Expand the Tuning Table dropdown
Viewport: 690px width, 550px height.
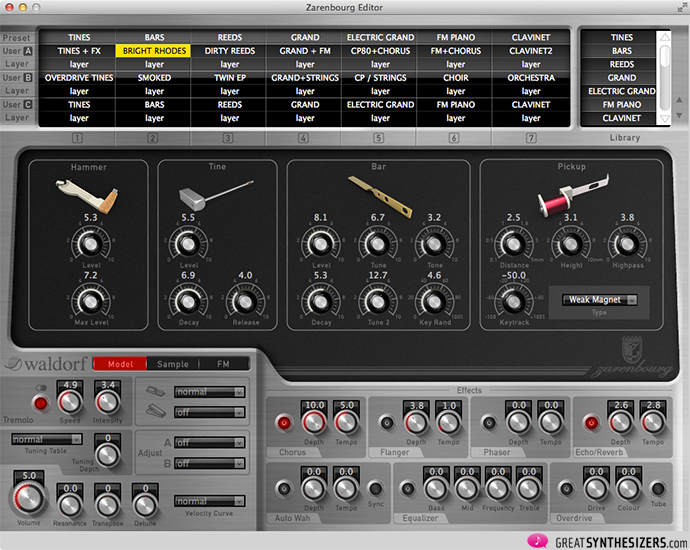46,439
